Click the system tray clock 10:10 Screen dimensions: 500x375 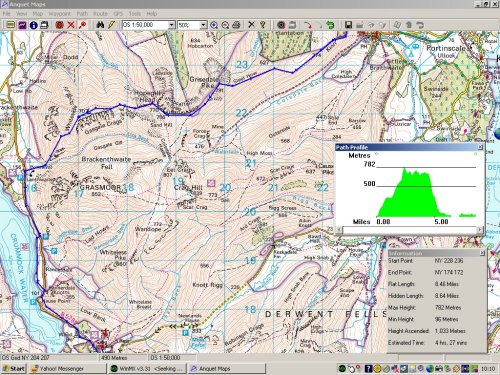tap(488, 369)
